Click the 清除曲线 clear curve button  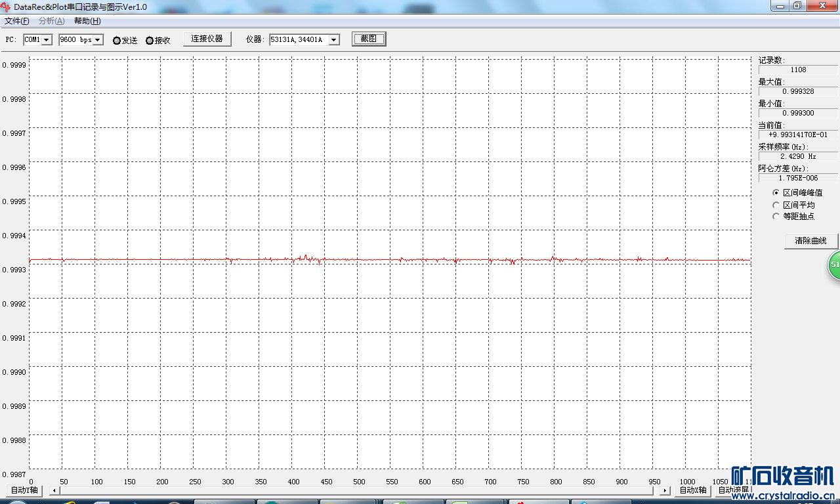click(810, 241)
